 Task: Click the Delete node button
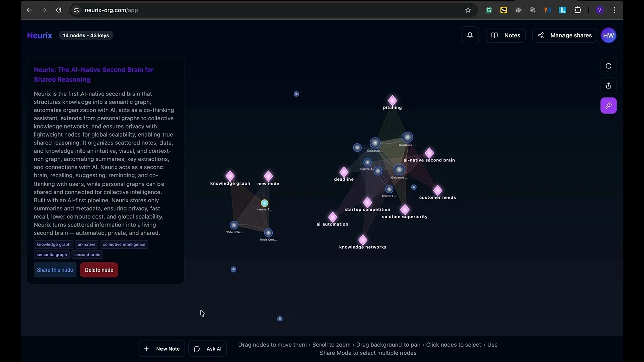click(x=99, y=270)
